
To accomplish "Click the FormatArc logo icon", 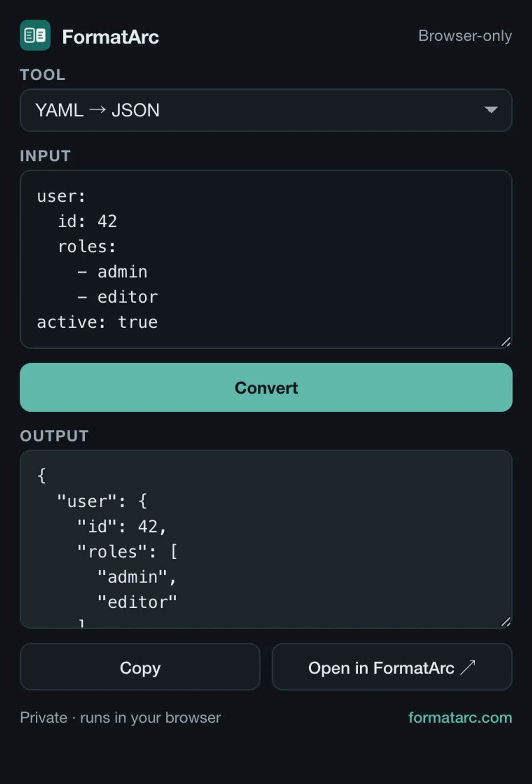I will 35,35.
